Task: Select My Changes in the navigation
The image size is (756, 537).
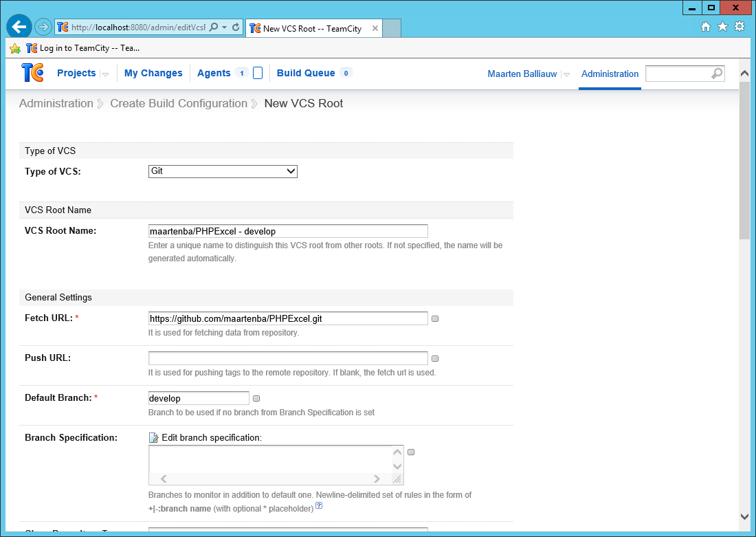Action: pyautogui.click(x=153, y=73)
